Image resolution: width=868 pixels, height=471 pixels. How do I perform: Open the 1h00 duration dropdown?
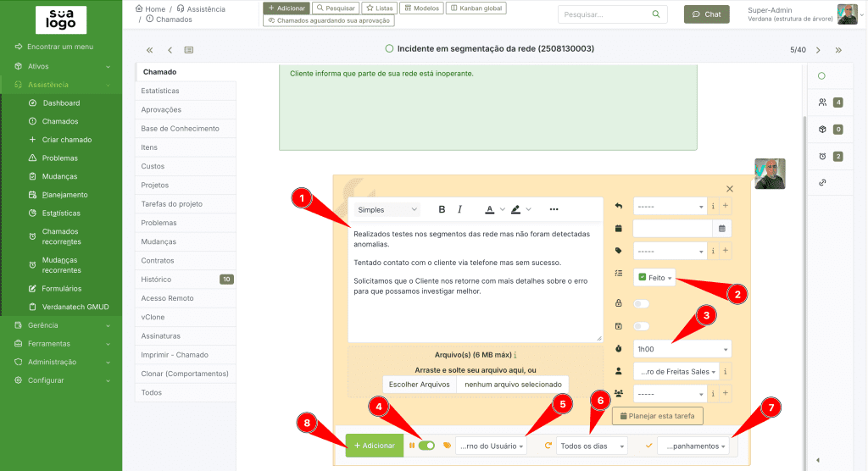682,349
